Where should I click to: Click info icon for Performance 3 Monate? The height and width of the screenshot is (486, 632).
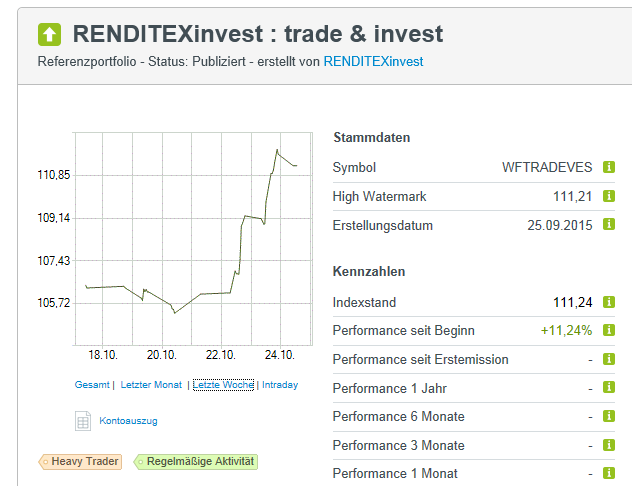pos(609,445)
